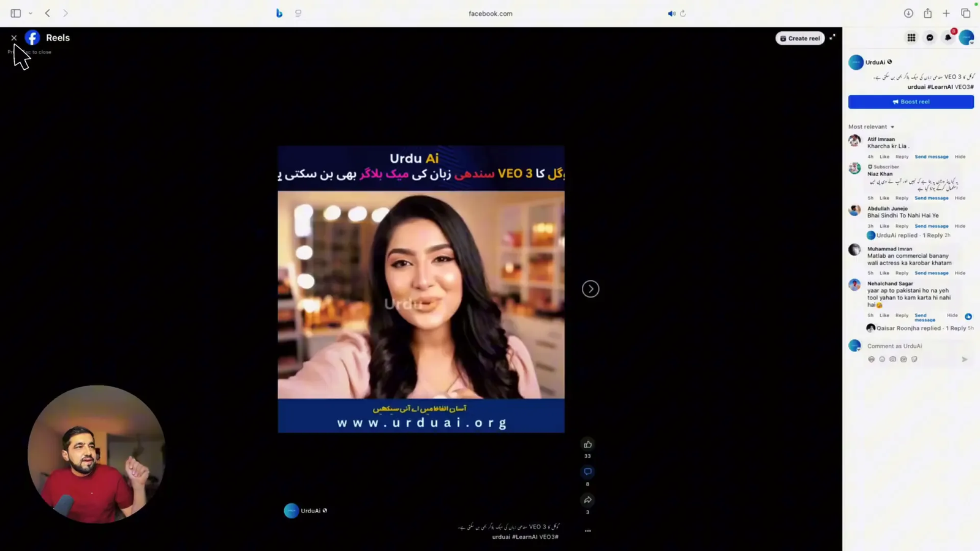Open UrduAi page below the reel
This screenshot has width=980, height=551.
[x=310, y=511]
